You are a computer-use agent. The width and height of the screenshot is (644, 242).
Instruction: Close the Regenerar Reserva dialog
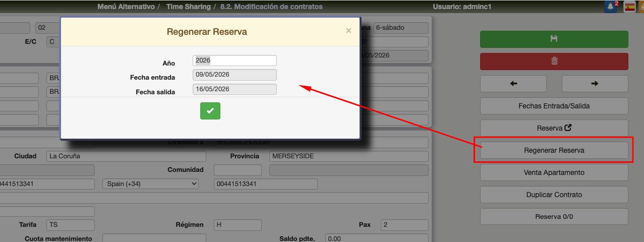(348, 31)
